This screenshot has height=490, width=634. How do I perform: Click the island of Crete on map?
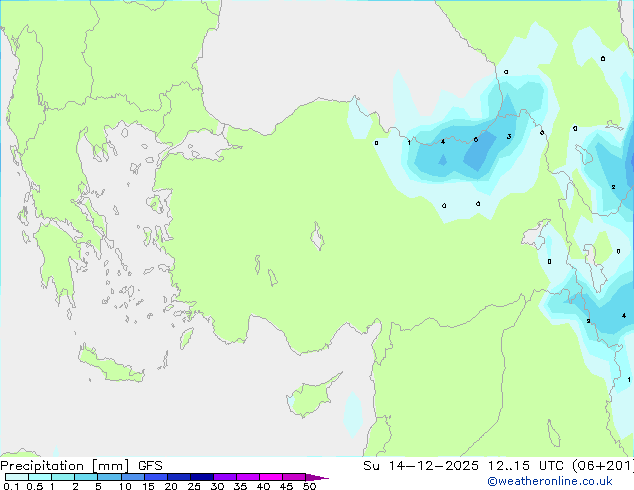point(111,365)
